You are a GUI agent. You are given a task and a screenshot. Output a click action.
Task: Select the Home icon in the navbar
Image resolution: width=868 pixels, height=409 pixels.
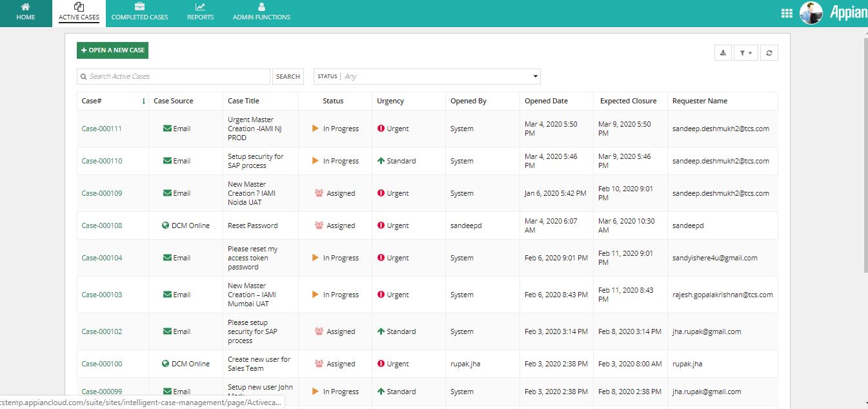tap(26, 12)
